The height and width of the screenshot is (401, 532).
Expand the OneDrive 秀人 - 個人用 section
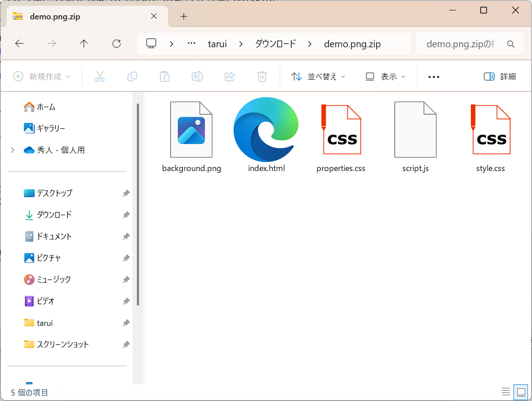12,150
